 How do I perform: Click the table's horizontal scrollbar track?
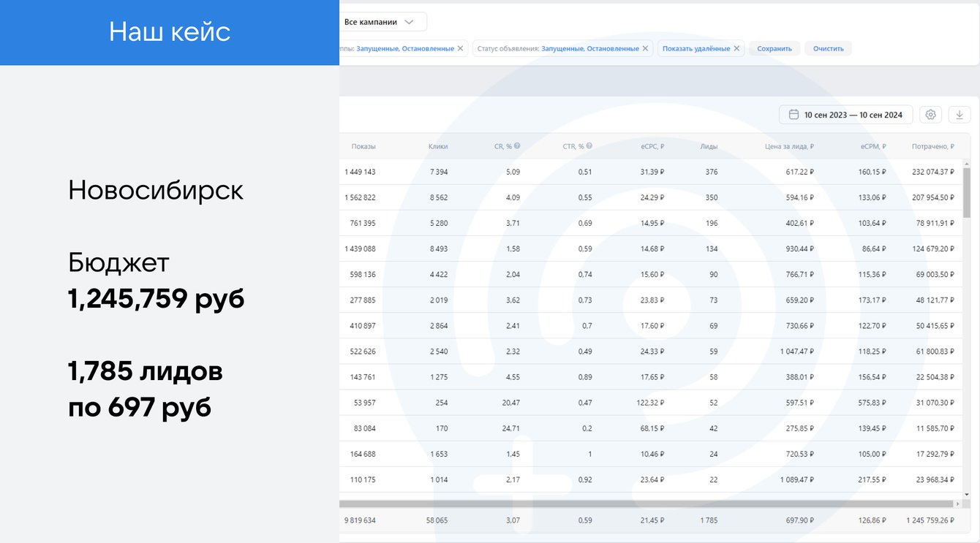point(647,504)
